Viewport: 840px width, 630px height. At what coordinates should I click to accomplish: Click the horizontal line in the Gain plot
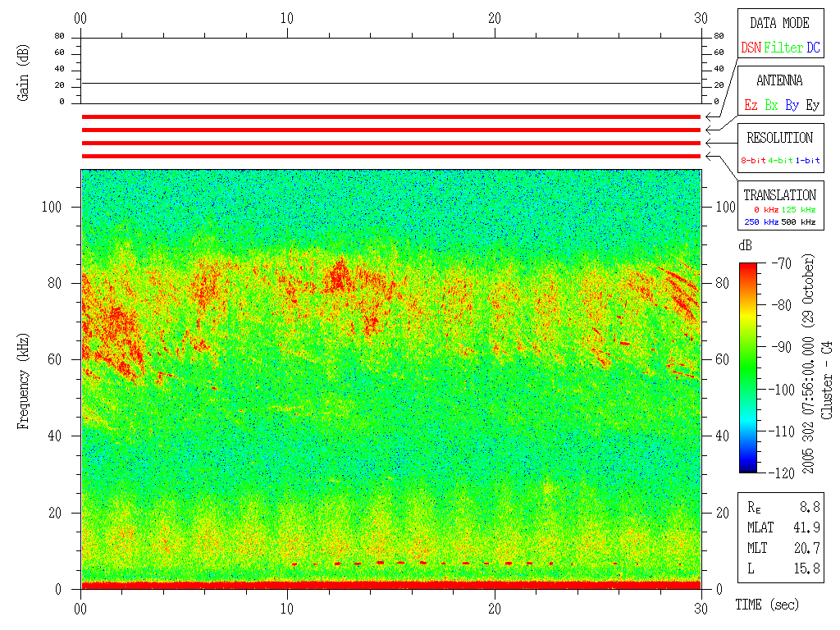click(390, 83)
